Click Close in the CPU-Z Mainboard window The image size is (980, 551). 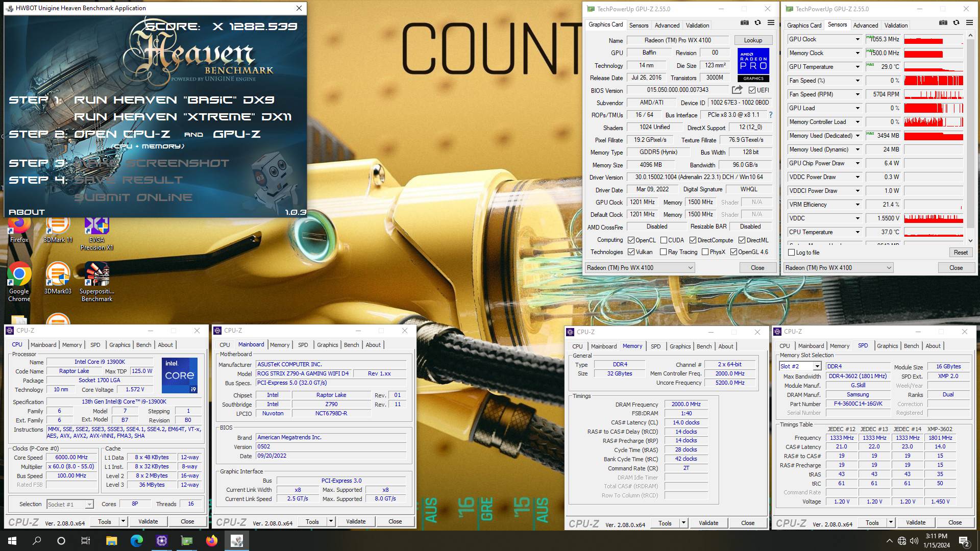[395, 521]
